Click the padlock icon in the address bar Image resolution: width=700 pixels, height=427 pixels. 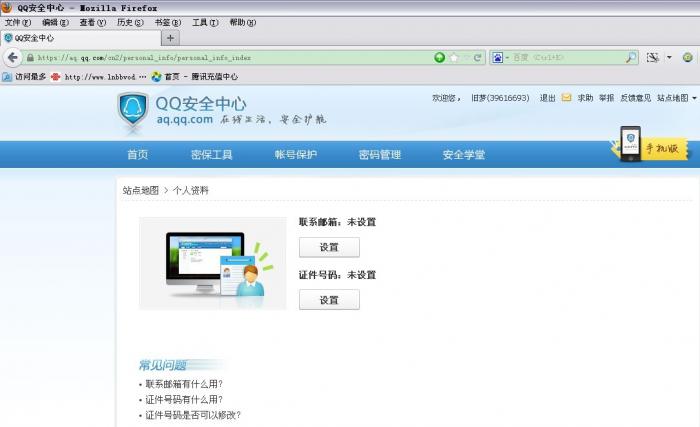[30, 58]
